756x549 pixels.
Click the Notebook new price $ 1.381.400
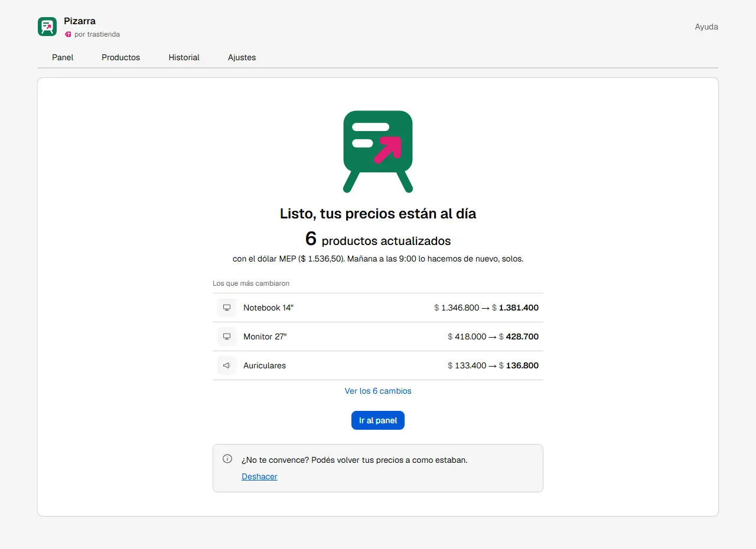pyautogui.click(x=515, y=308)
